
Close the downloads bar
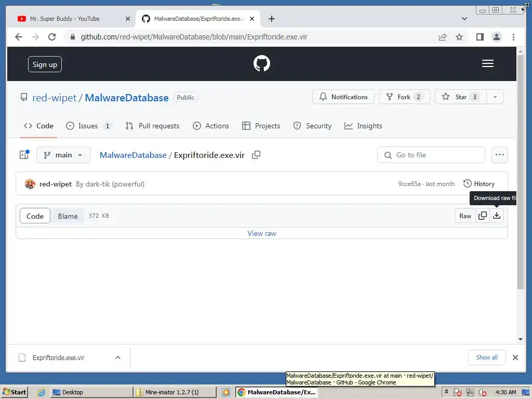(x=515, y=357)
